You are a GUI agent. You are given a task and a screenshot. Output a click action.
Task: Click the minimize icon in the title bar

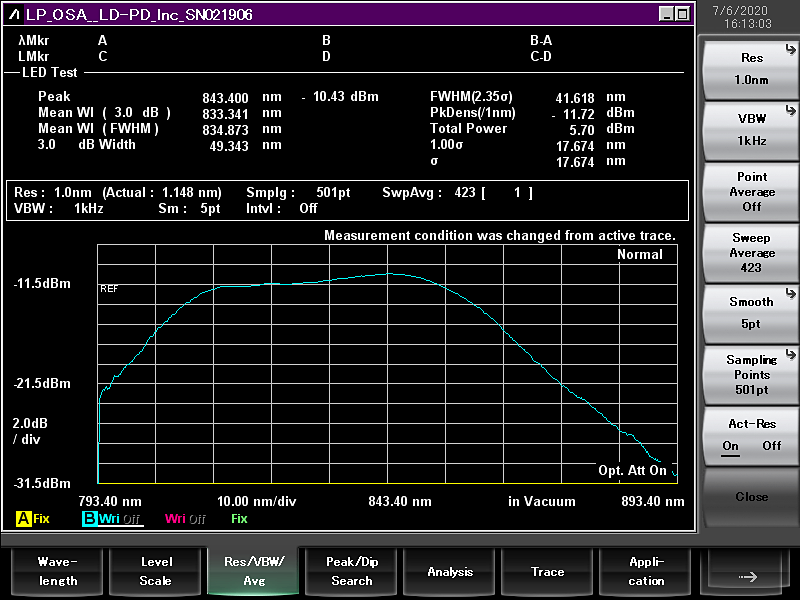[666, 14]
